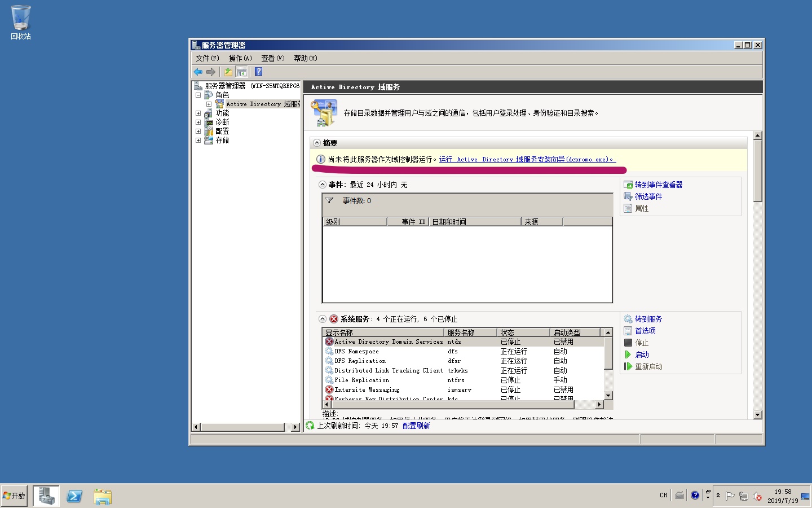The image size is (812, 508).
Task: Collapse the 角色 tree node
Action: (198, 95)
